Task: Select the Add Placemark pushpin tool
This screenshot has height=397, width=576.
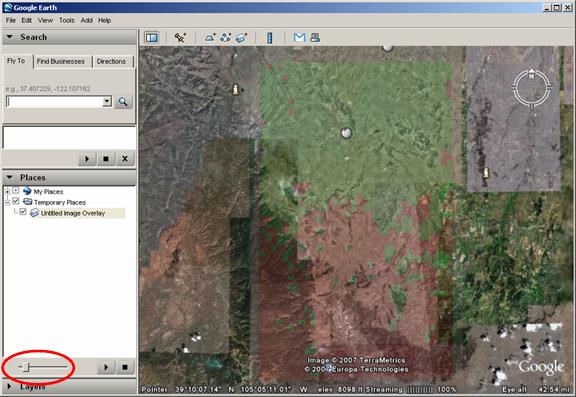Action: click(x=180, y=37)
